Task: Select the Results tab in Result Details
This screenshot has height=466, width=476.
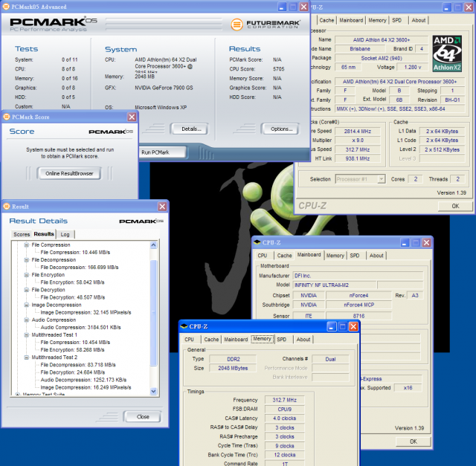Action: tap(44, 234)
